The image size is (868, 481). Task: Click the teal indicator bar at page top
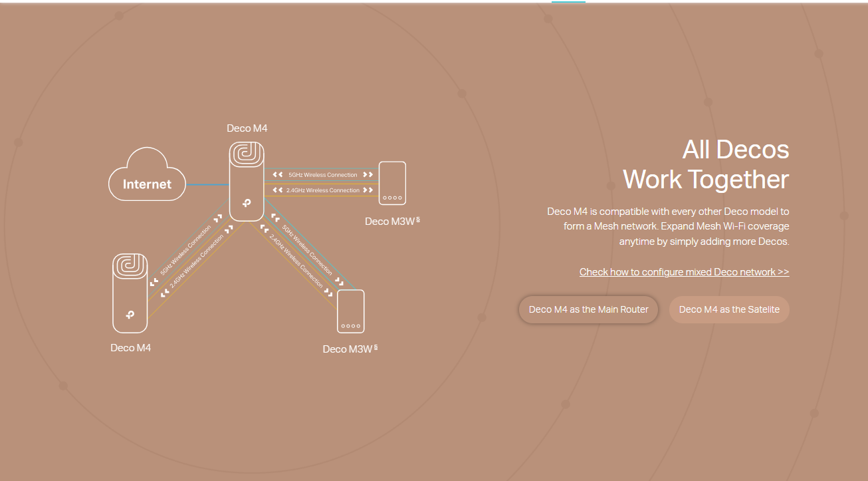568,2
